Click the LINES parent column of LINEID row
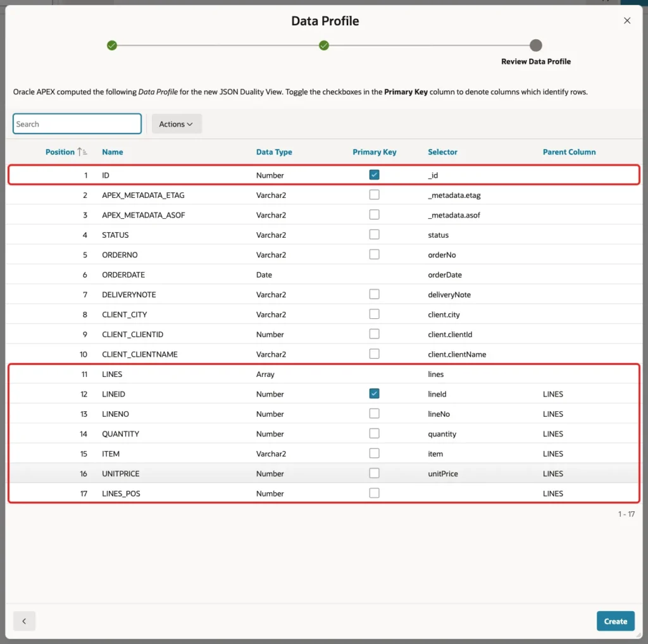 pyautogui.click(x=553, y=394)
